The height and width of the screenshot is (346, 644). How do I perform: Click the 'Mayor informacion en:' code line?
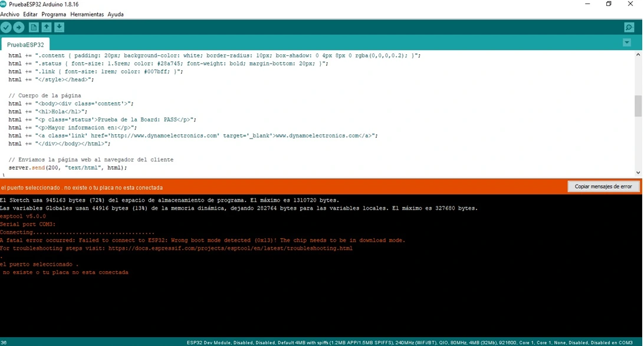click(x=73, y=128)
